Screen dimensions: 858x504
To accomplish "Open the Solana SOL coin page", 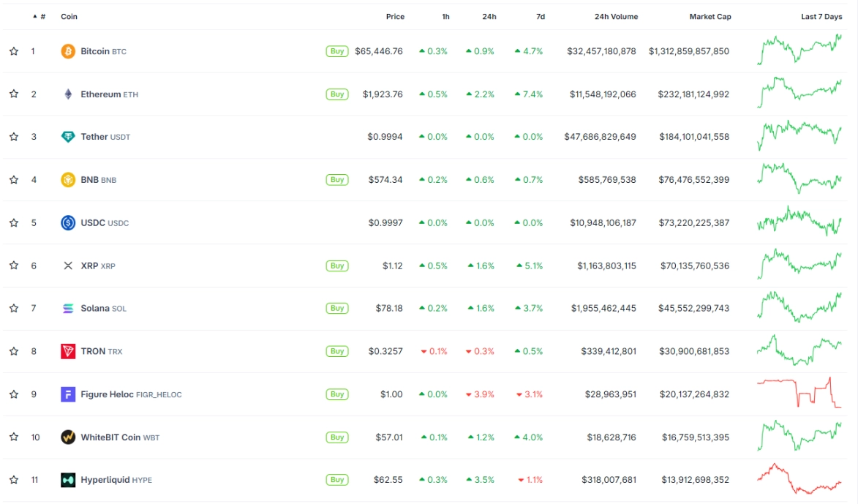I will tap(103, 309).
